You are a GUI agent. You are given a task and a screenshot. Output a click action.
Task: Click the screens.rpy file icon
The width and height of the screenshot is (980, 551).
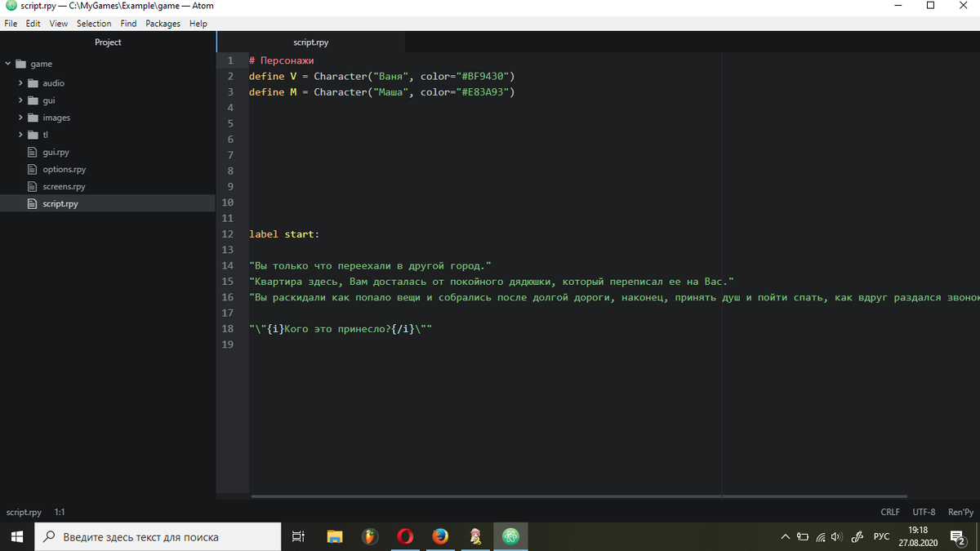(x=33, y=186)
